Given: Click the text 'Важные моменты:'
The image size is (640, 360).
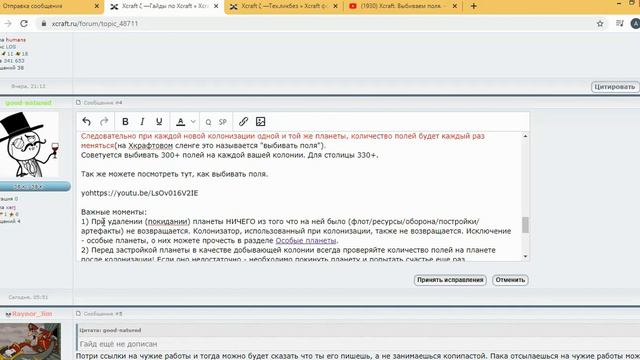Looking at the screenshot, I should tap(114, 212).
